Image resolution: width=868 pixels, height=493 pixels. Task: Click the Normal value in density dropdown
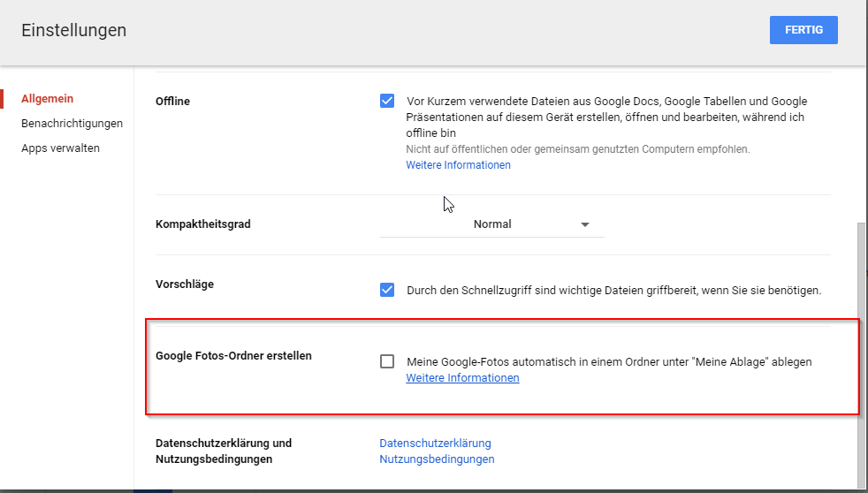click(x=492, y=224)
